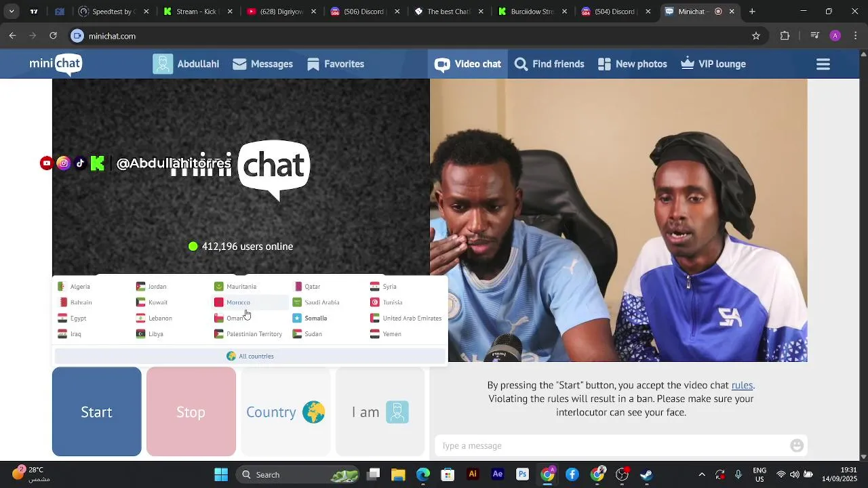Open the taskbar clock showing 19:31
This screenshot has width=868, height=488.
pyautogui.click(x=839, y=474)
